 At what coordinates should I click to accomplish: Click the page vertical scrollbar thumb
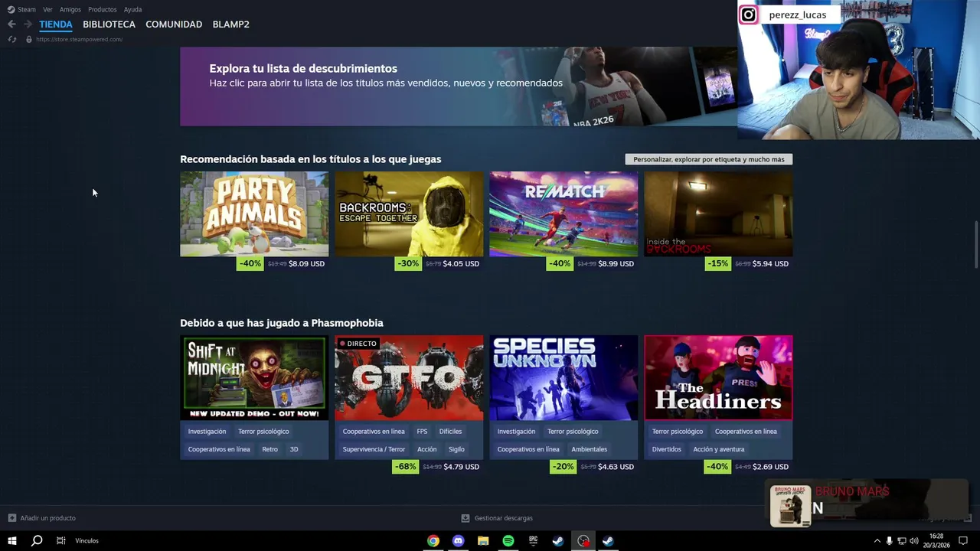pyautogui.click(x=975, y=245)
